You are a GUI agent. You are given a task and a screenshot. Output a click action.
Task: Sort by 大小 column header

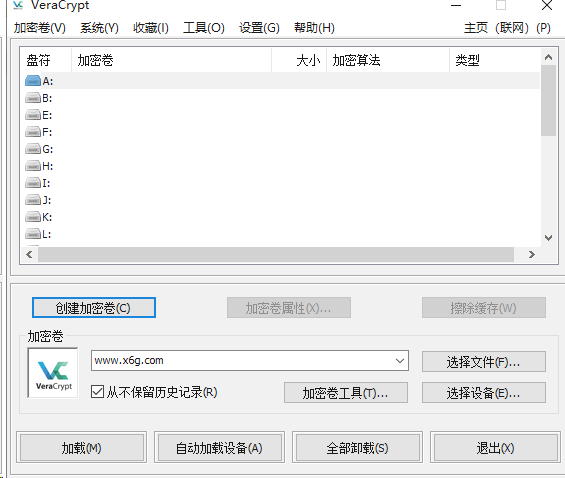(x=299, y=60)
